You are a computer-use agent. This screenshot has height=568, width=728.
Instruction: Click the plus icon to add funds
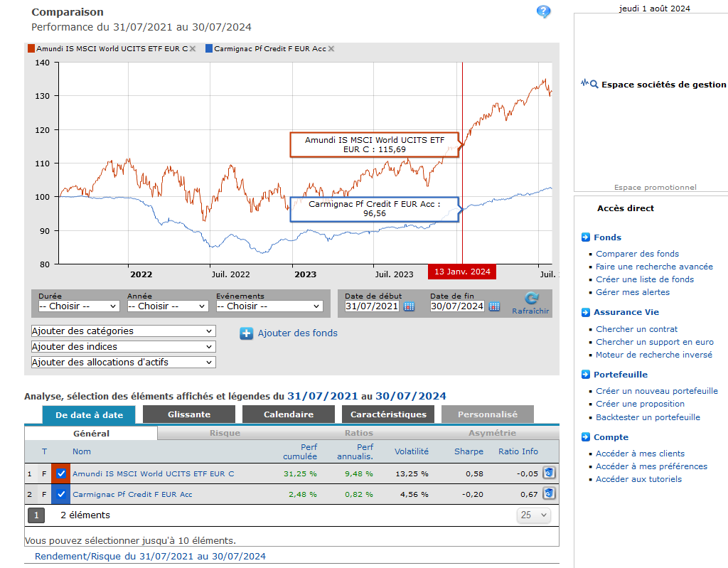coord(246,333)
